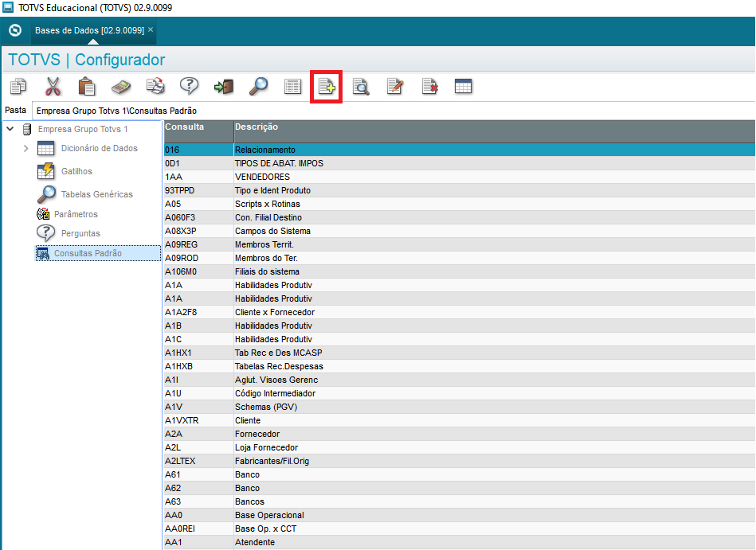Select row AA0 Base Operacional
Image resolution: width=756 pixels, height=550 pixels.
460,515
